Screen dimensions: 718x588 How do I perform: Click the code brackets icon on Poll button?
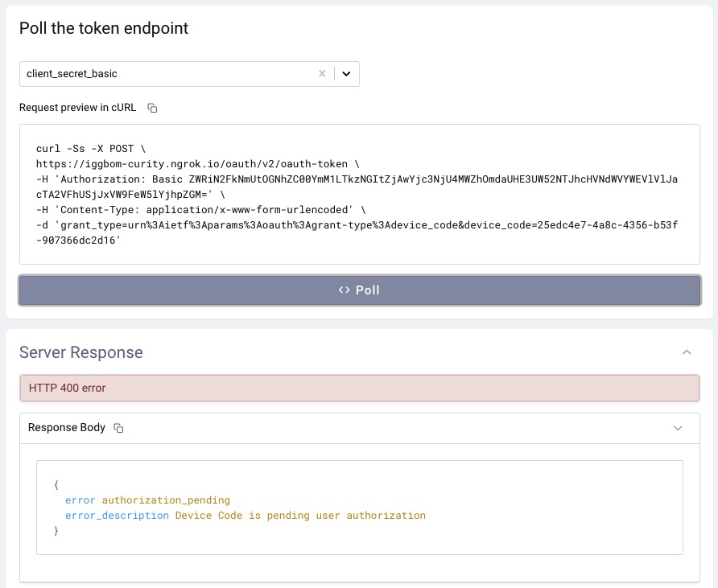[x=344, y=290]
